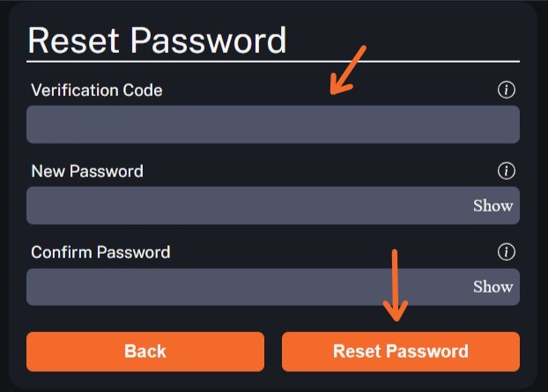The height and width of the screenshot is (392, 548).
Task: Show the New Password characters
Action: [x=493, y=205]
